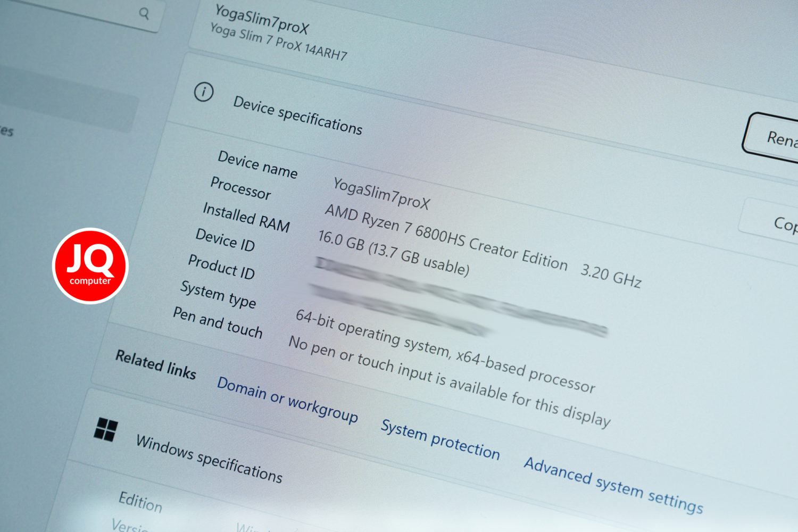Select the No pen or touch input value
The width and height of the screenshot is (798, 532).
450,381
